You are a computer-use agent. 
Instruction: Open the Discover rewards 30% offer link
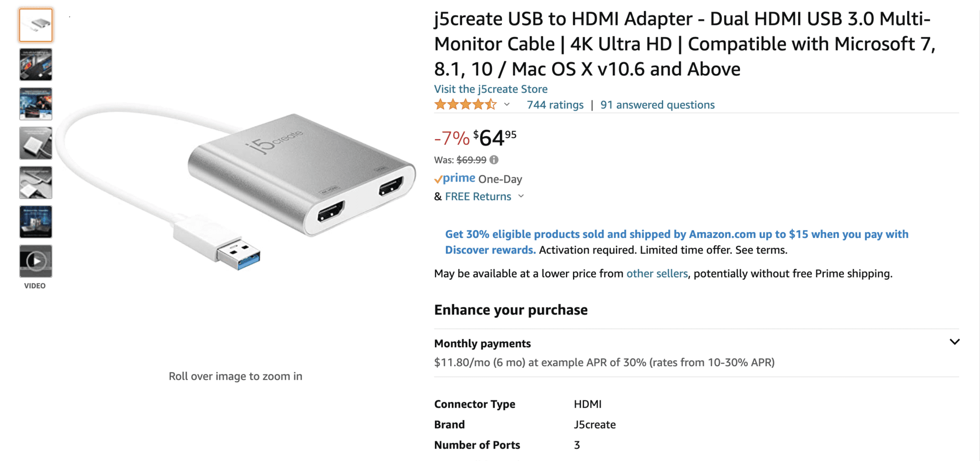pos(676,242)
